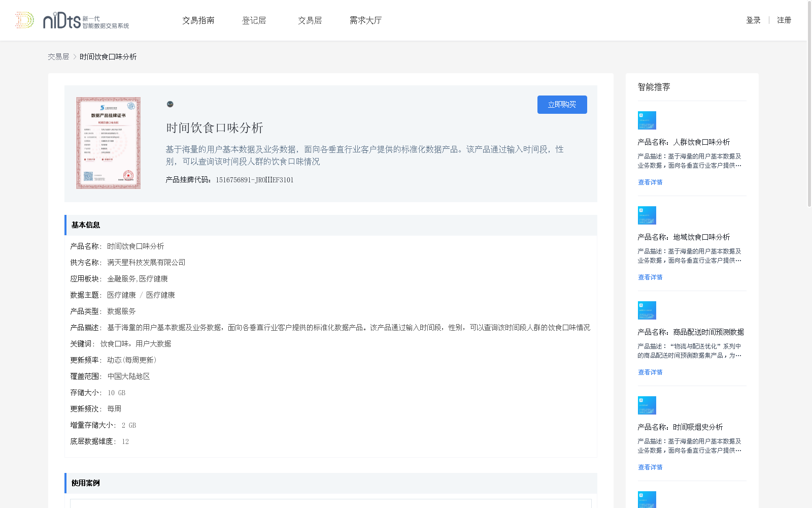Click storage size value 10 GB
Screen dimensions: 812x508
(x=116, y=393)
